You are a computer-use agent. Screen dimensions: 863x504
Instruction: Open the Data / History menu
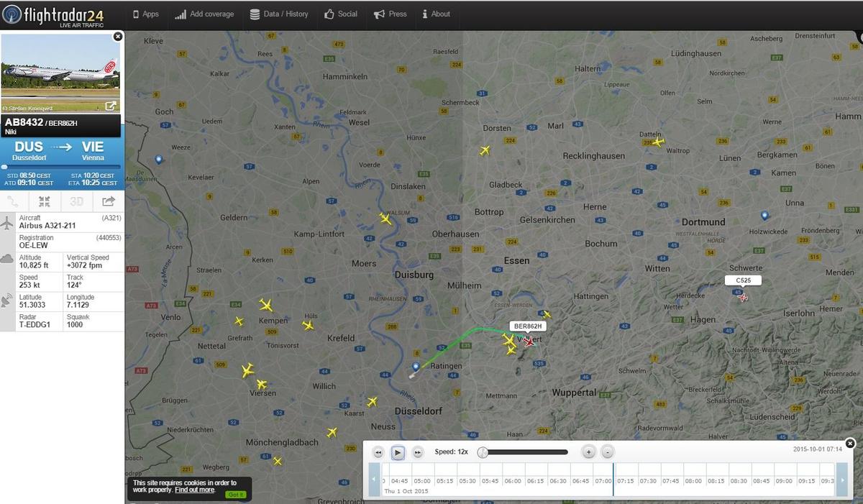point(279,14)
